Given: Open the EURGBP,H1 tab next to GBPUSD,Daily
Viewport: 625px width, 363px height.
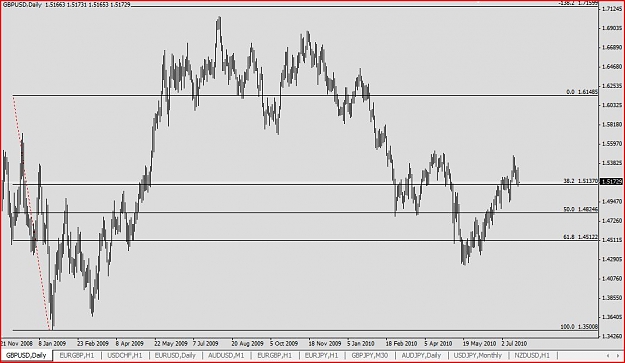Looking at the screenshot, I should click(x=77, y=355).
